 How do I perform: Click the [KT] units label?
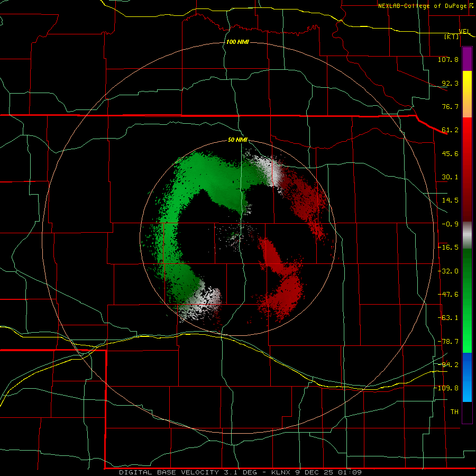click(x=452, y=36)
